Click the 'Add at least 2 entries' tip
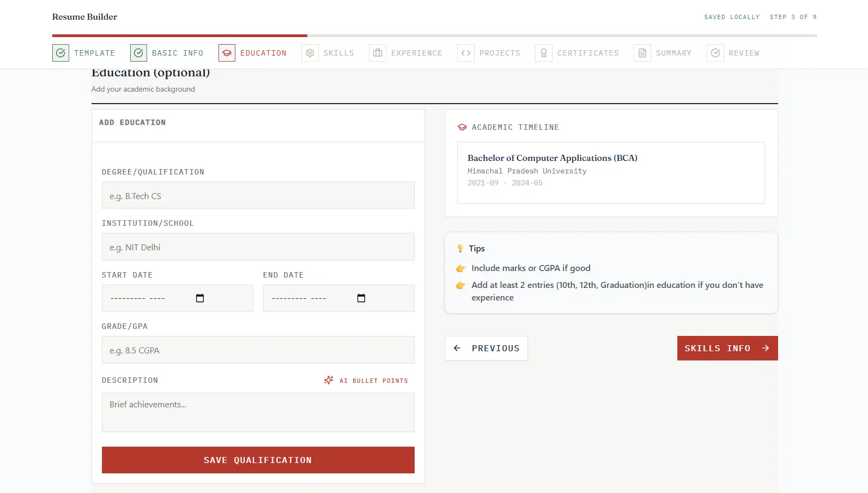This screenshot has width=868, height=493. point(617,291)
